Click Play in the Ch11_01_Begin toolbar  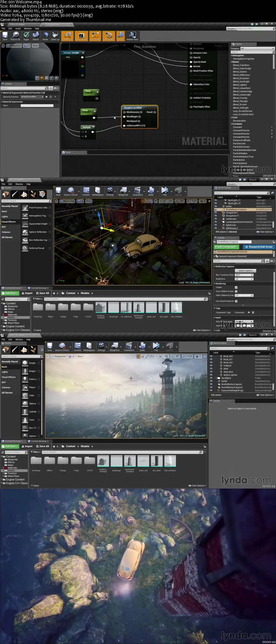156,347
